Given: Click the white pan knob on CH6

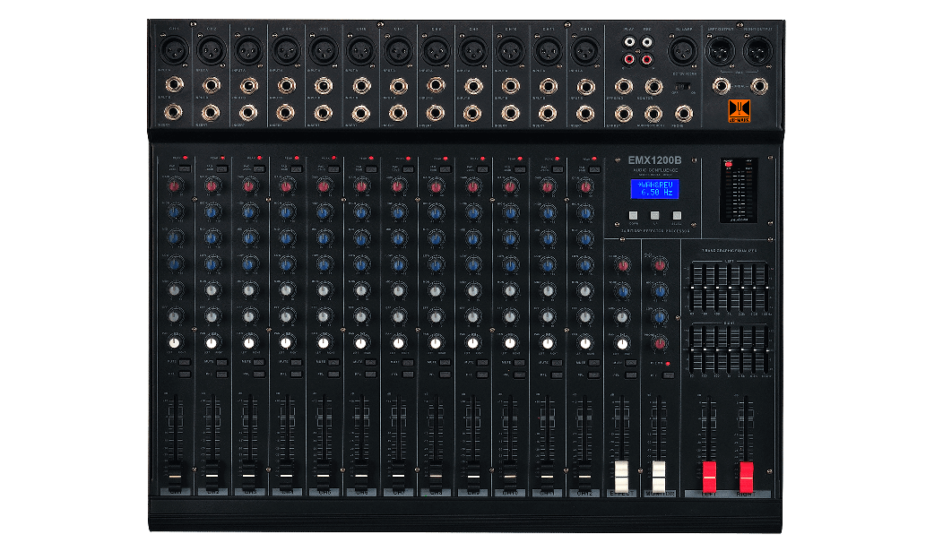Looking at the screenshot, I should pyautogui.click(x=360, y=343).
